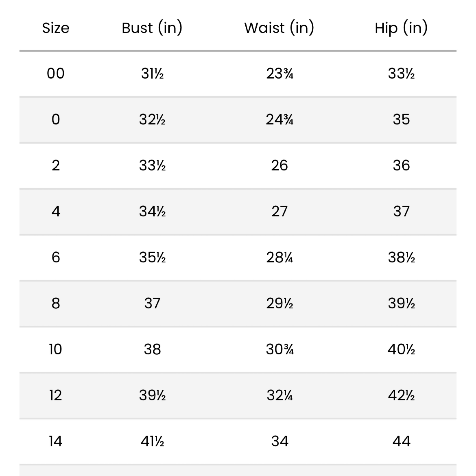Select the size 14 row label
This screenshot has height=476, width=476.
(x=56, y=441)
